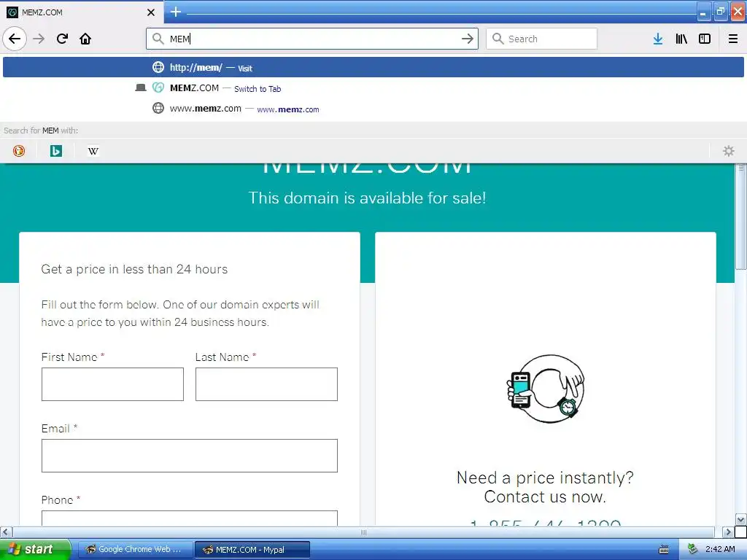Choose the http://mem/ Visit suggestion

(373, 67)
